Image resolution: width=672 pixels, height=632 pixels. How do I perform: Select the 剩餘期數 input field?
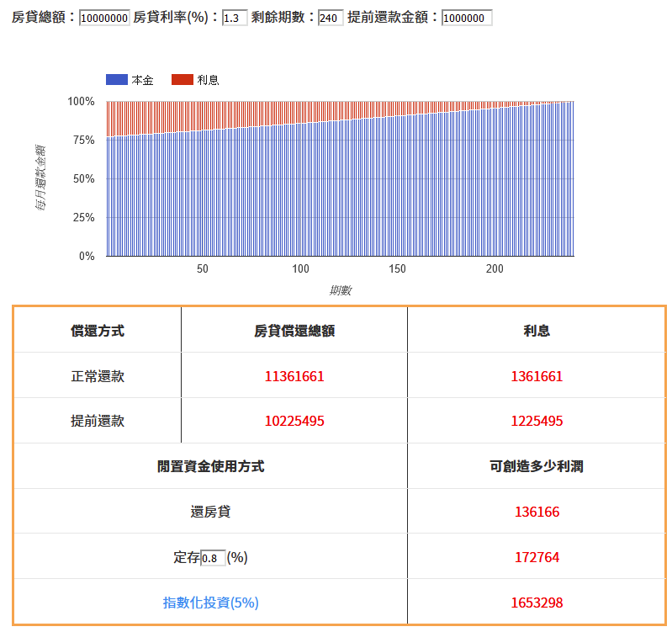point(331,18)
